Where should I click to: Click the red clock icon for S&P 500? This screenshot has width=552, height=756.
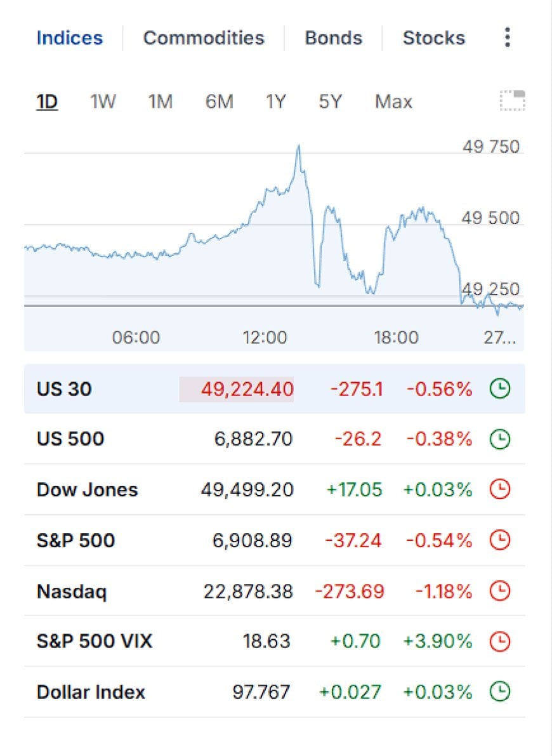[500, 540]
